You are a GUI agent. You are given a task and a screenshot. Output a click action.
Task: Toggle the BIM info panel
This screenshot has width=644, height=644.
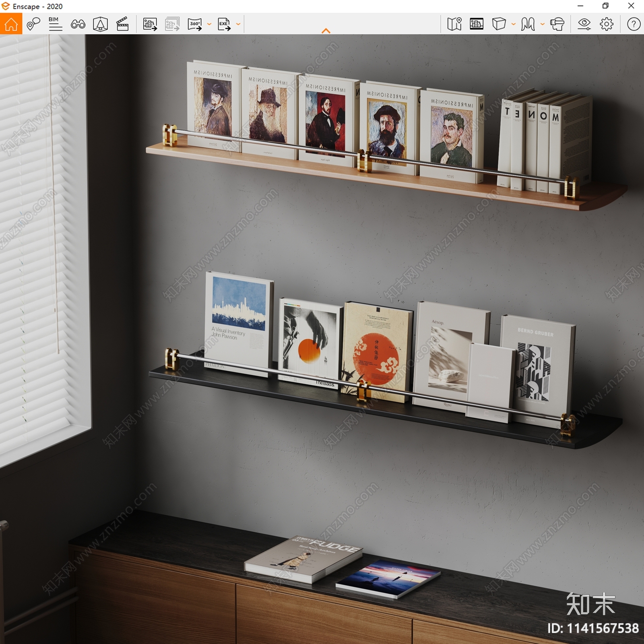click(55, 24)
